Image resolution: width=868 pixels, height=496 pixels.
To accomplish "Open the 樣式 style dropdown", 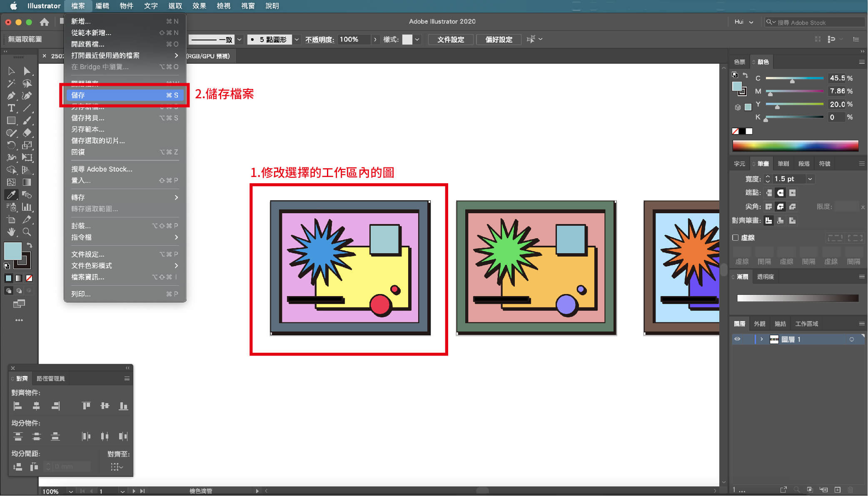I will click(417, 40).
